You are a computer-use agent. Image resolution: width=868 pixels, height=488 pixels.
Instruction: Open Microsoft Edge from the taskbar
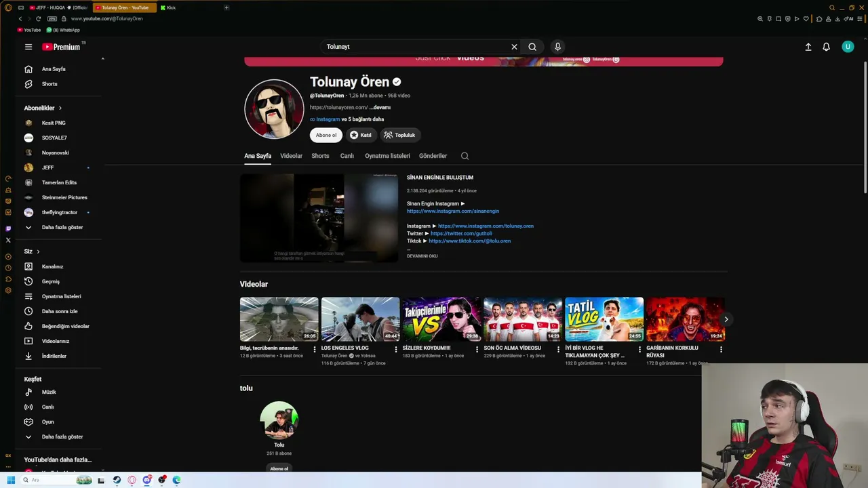coord(176,480)
